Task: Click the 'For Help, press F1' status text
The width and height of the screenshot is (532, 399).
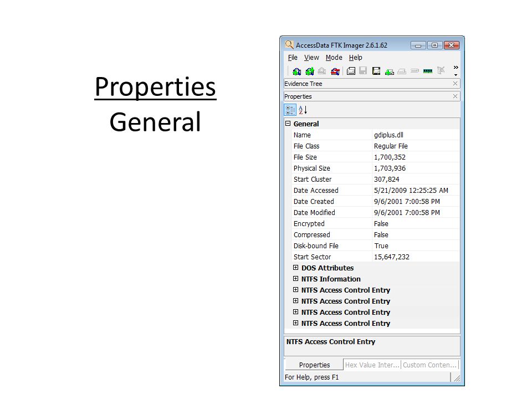Action: pyautogui.click(x=311, y=377)
